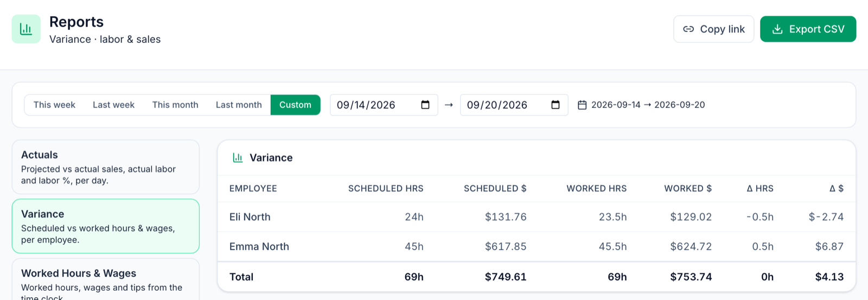Click Eli North's -0.5h hours variance

pos(760,217)
